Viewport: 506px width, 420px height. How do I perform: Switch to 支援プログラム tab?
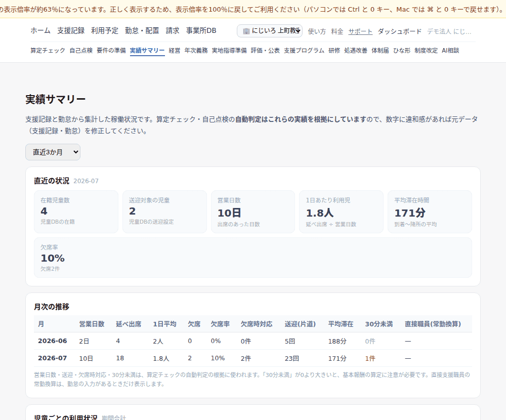tap(304, 51)
